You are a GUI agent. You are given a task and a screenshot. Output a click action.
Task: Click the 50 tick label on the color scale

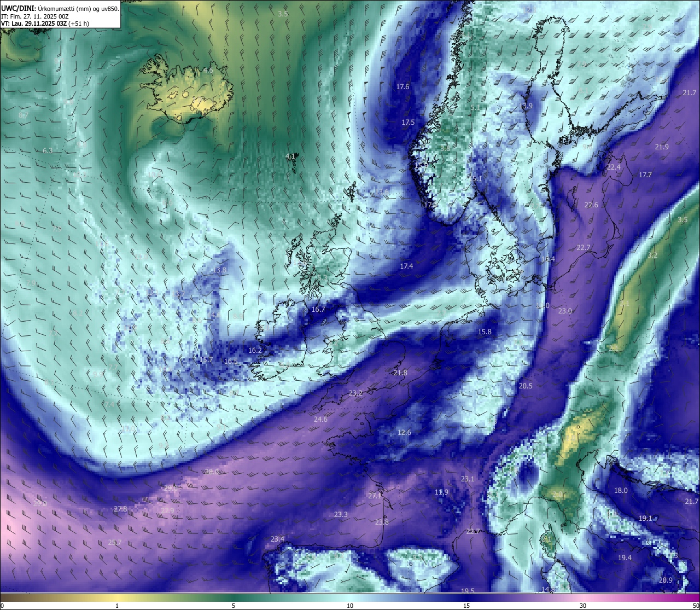coord(696,606)
